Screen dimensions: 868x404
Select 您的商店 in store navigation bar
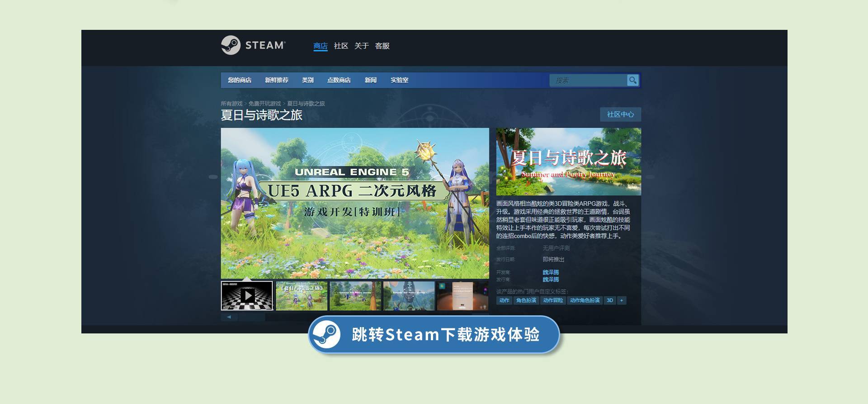pos(240,80)
